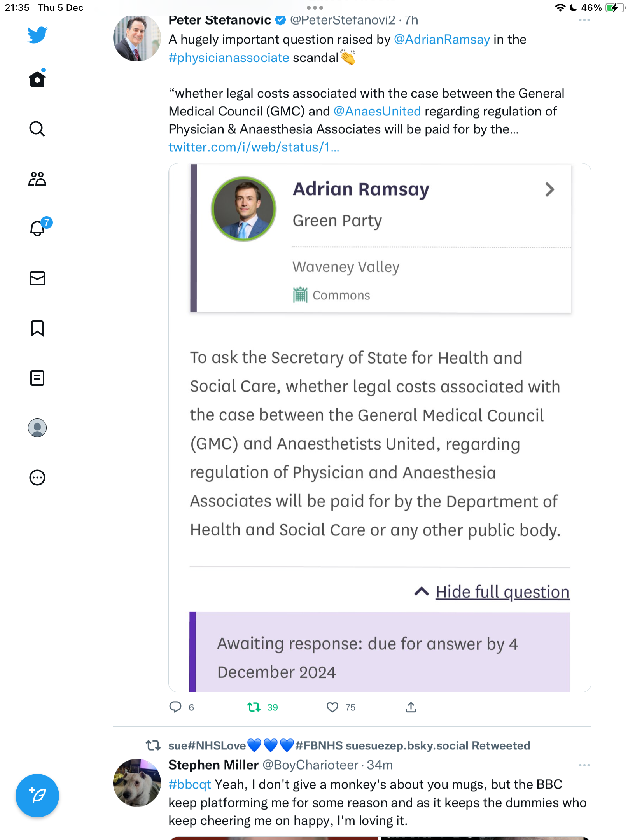
Task: Tap the 34m timestamp on Stephen's tweet
Action: point(380,765)
